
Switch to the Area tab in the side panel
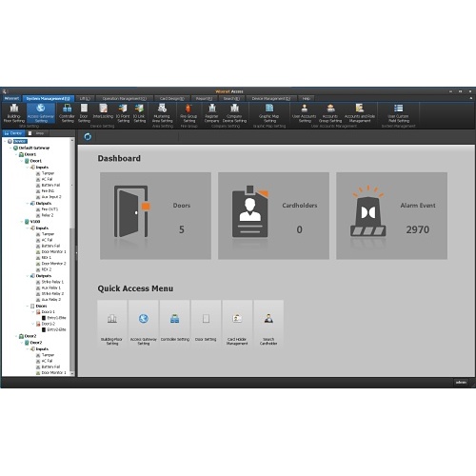[x=36, y=133]
